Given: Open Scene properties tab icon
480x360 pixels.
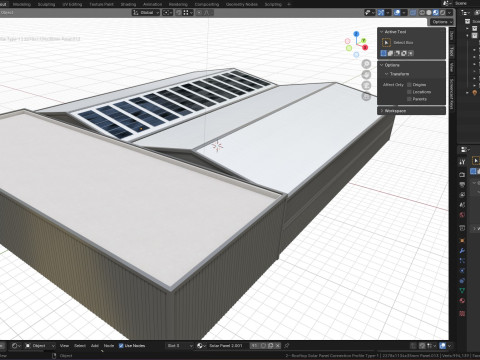Looking at the screenshot, I should tap(462, 205).
